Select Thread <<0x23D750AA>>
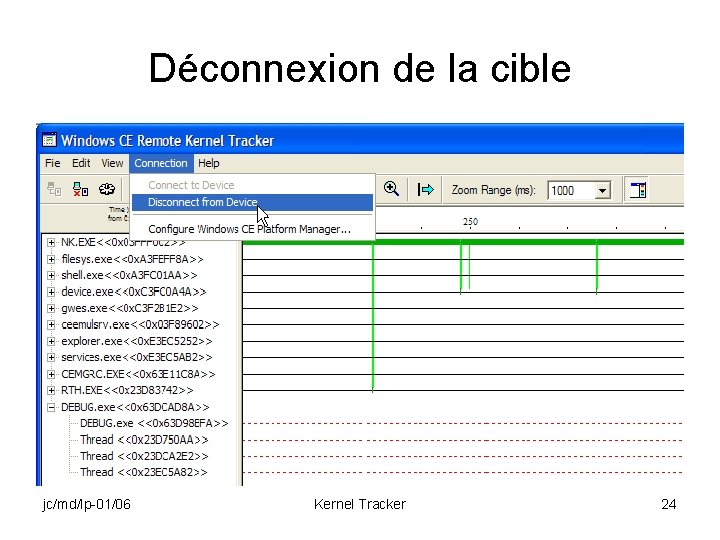The height and width of the screenshot is (540, 720). (x=144, y=439)
